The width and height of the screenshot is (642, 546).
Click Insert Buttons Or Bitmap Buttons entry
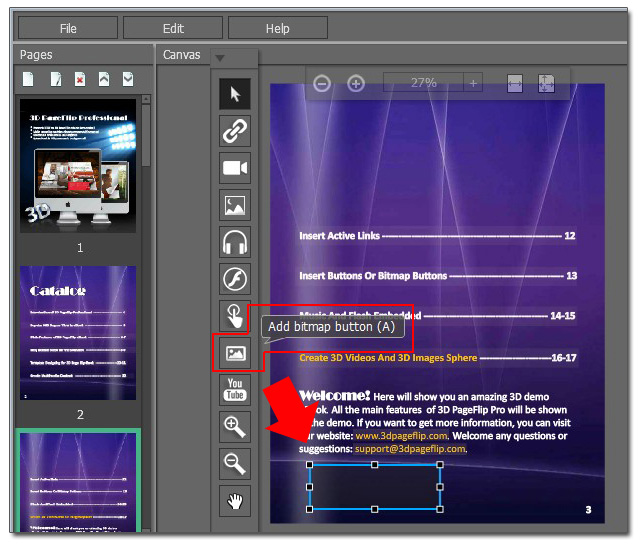[x=438, y=276]
